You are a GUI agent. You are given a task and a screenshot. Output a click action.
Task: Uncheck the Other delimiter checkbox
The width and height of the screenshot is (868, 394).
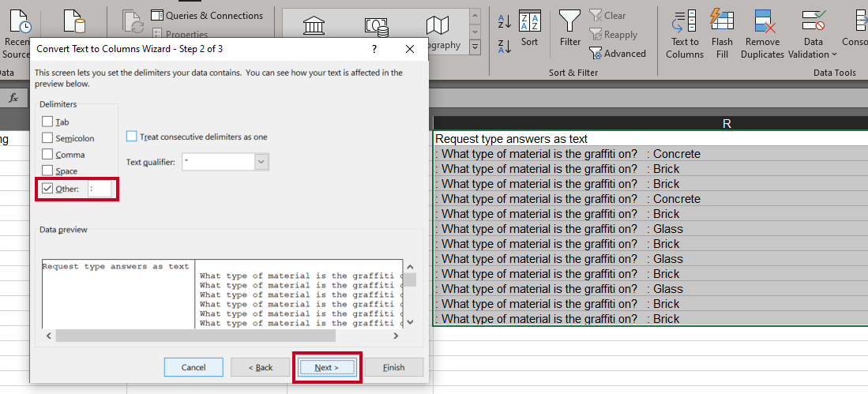47,189
